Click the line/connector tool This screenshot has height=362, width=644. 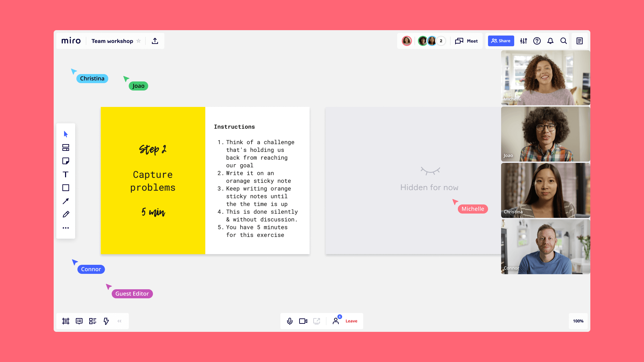(x=65, y=201)
